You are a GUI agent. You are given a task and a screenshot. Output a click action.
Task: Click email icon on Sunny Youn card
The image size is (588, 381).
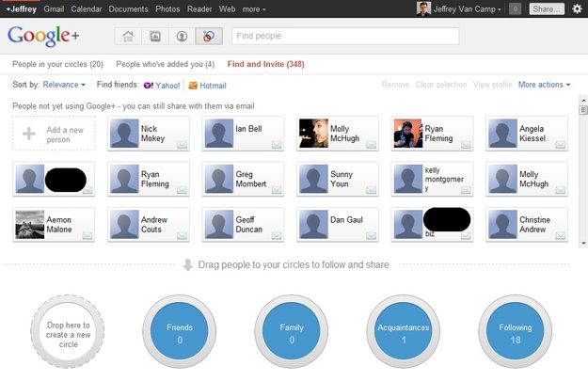point(371,190)
